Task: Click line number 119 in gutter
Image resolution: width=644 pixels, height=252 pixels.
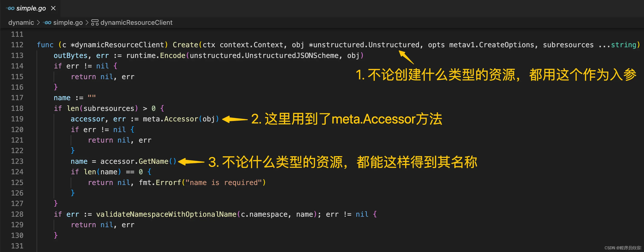Action: click(x=17, y=119)
